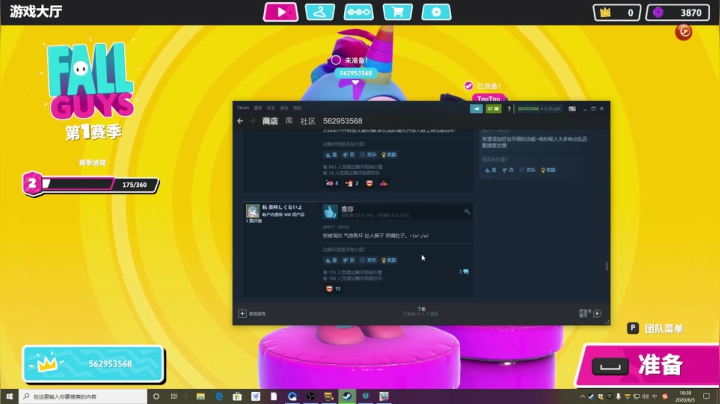This screenshot has width=720, height=404.
Task: Switch to Steam on the taskbar
Action: coord(347,396)
